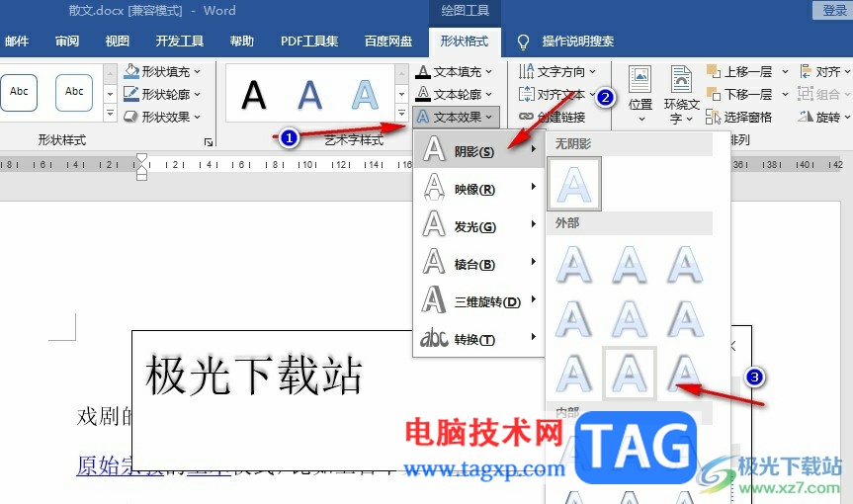This screenshot has width=853, height=504.
Task: Choose middle outer shadow in top row
Action: (630, 265)
